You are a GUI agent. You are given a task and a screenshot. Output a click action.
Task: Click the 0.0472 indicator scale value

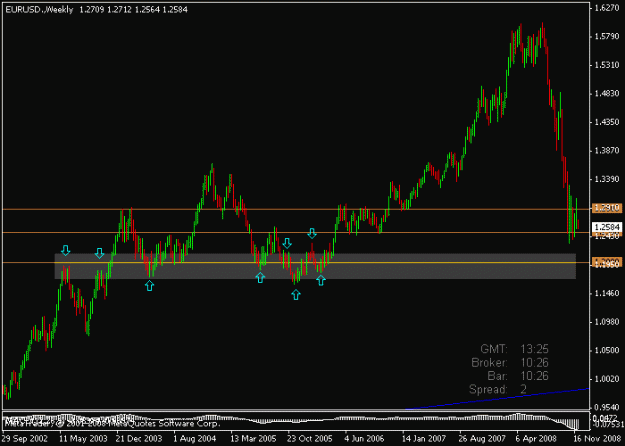pyautogui.click(x=606, y=418)
